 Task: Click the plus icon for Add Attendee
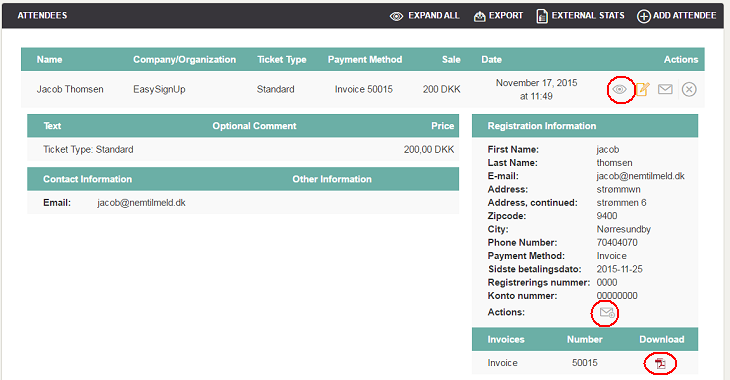643,16
